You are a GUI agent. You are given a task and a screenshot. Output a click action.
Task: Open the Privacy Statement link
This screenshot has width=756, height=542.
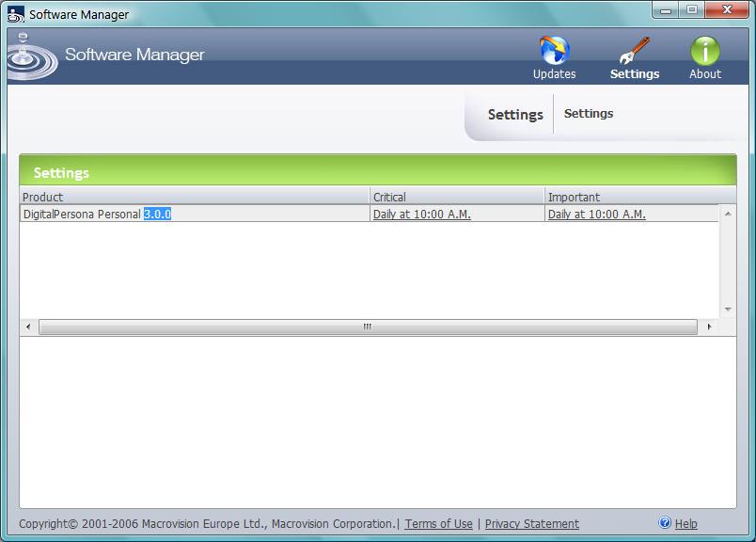[532, 524]
